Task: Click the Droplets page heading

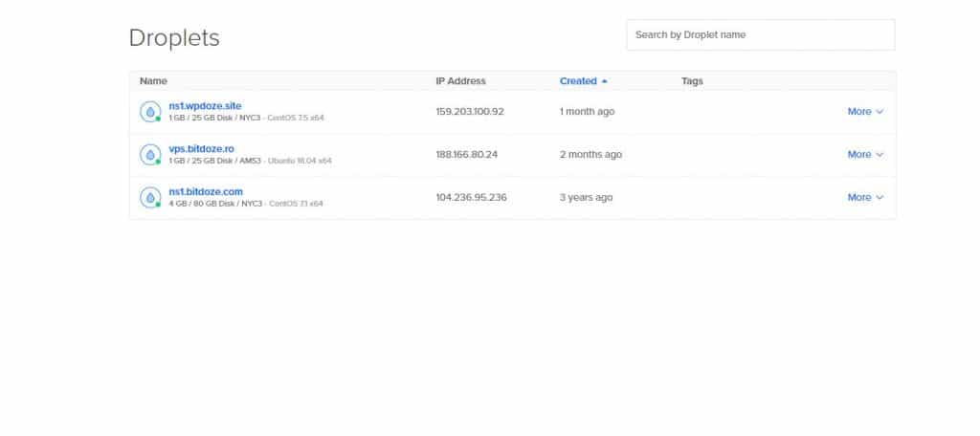Action: [x=174, y=38]
